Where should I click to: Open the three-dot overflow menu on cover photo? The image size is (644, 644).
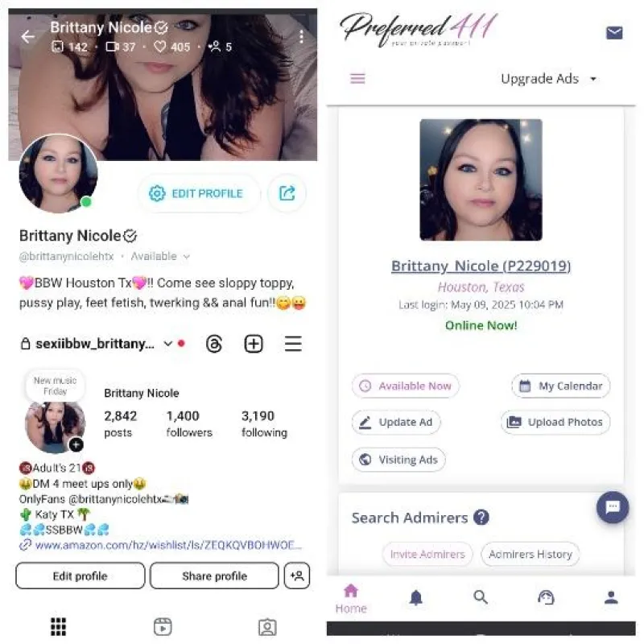point(301,36)
